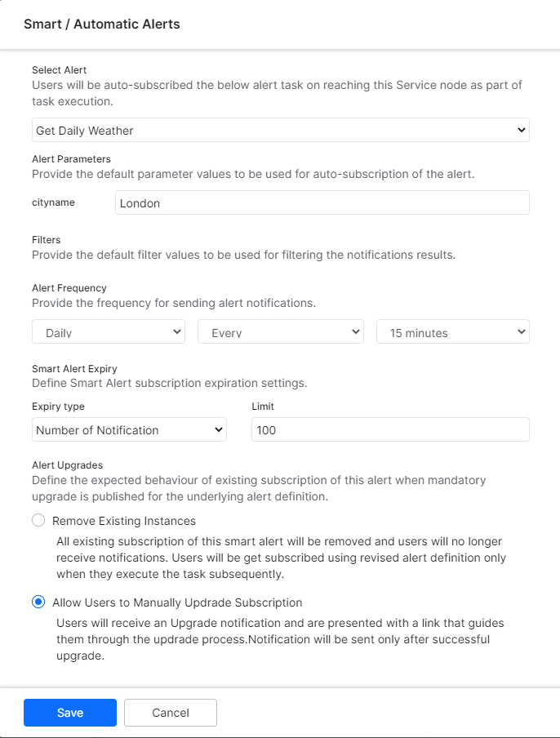560x738 pixels.
Task: Click the chevron on the Get Daily Weather selector
Action: [x=521, y=129]
